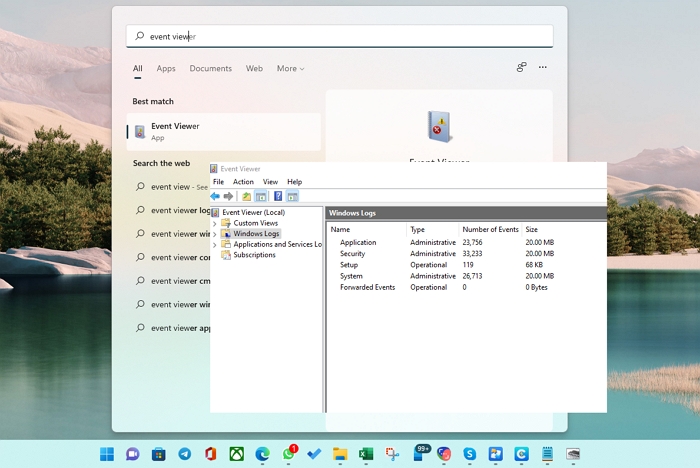Viewport: 700px width, 468px height.
Task: Open Microsoft Edge from the taskbar
Action: pyautogui.click(x=262, y=454)
